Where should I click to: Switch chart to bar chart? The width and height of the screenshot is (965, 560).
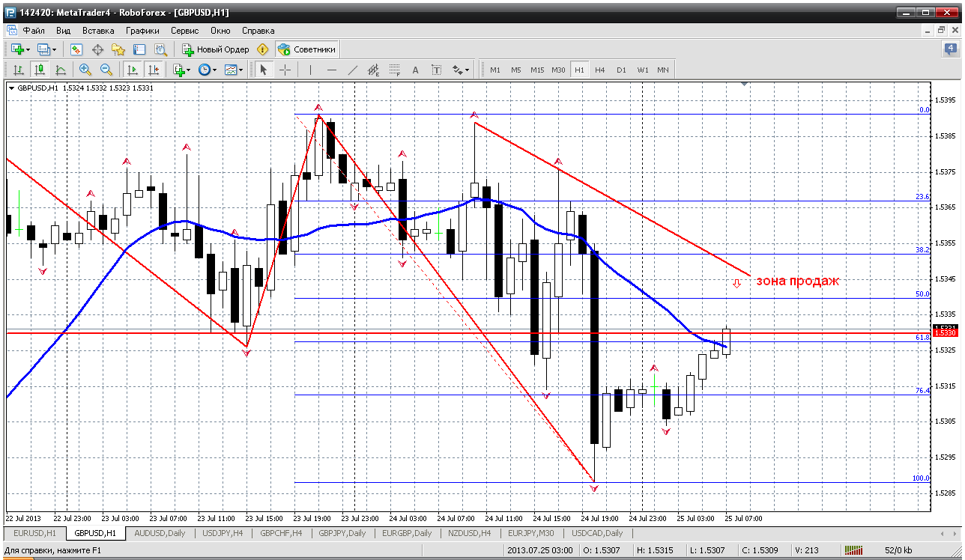tap(19, 70)
